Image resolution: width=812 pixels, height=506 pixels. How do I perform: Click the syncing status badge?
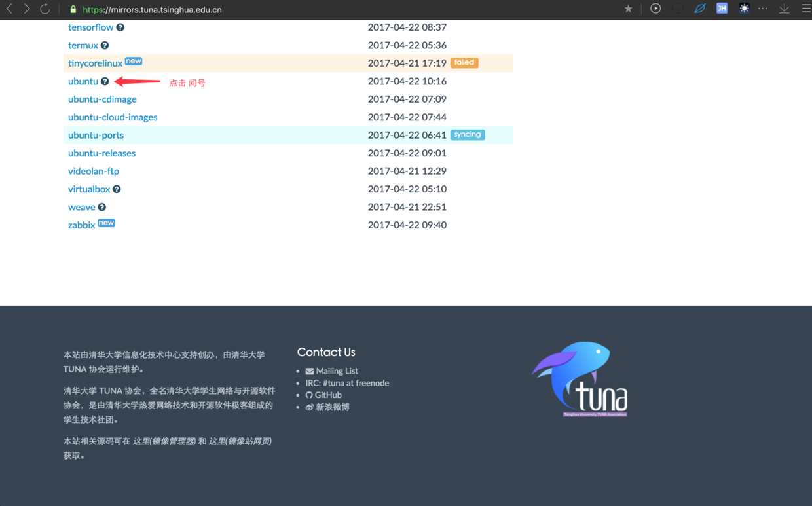[468, 135]
